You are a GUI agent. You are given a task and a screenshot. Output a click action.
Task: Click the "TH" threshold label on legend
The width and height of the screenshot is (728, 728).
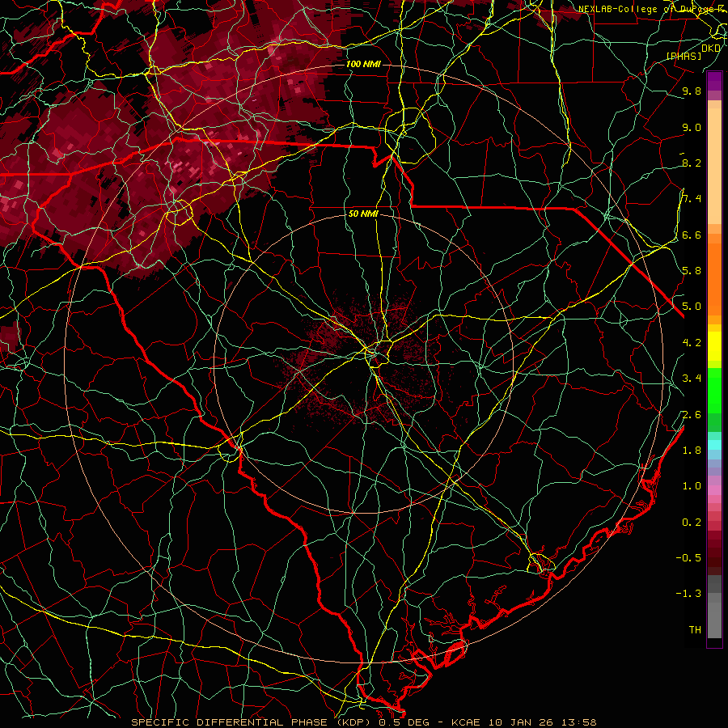tap(695, 629)
